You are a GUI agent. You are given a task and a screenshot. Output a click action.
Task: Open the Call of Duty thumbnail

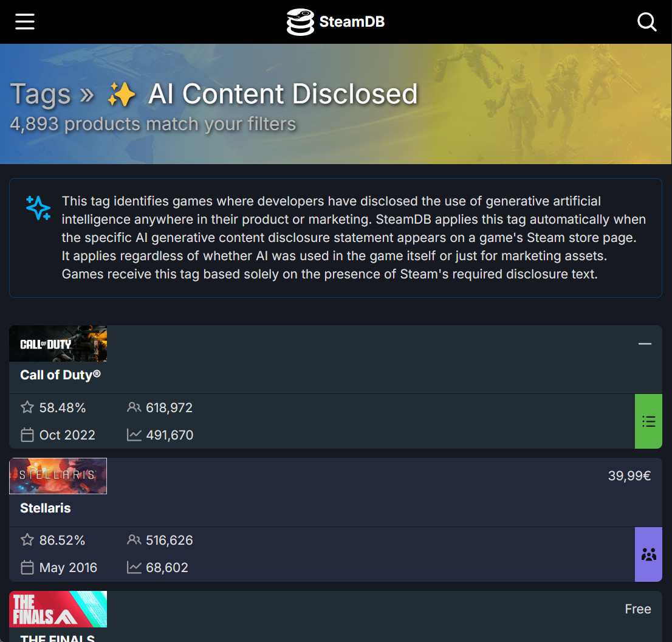point(58,343)
